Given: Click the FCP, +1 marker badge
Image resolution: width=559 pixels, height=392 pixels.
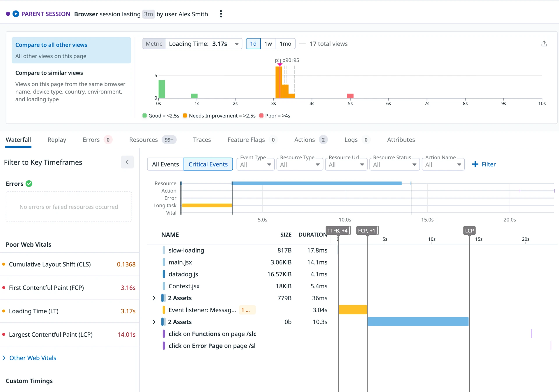Looking at the screenshot, I should [367, 231].
